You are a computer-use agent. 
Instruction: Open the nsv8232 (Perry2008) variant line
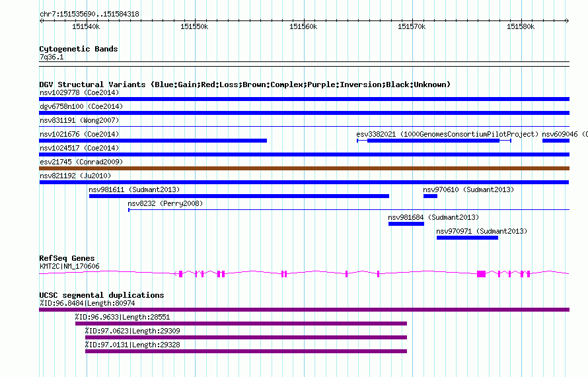(x=349, y=210)
